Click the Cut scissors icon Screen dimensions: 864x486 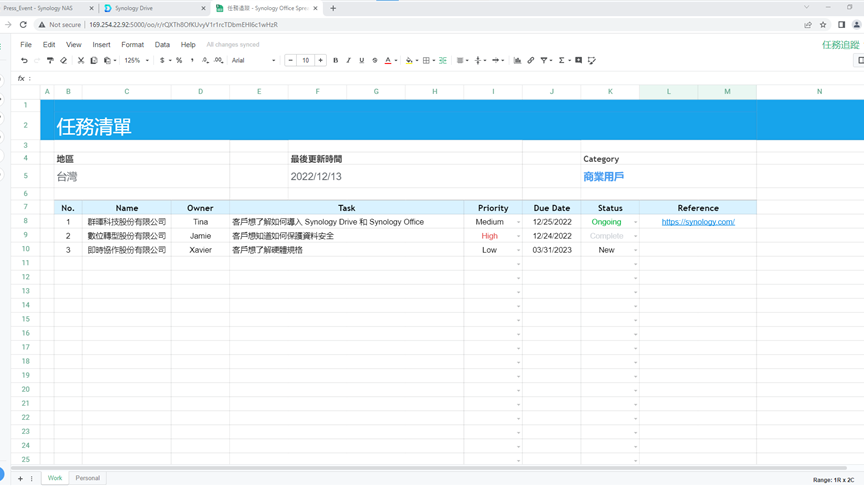point(80,61)
